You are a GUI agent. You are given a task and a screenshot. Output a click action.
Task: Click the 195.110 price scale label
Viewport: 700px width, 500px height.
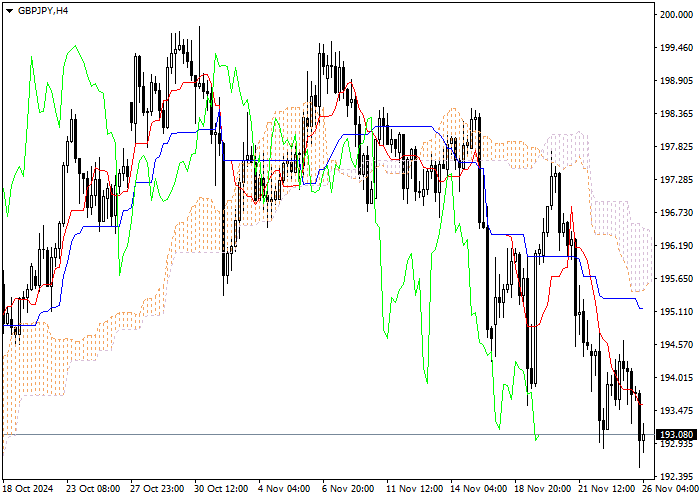[x=676, y=312]
